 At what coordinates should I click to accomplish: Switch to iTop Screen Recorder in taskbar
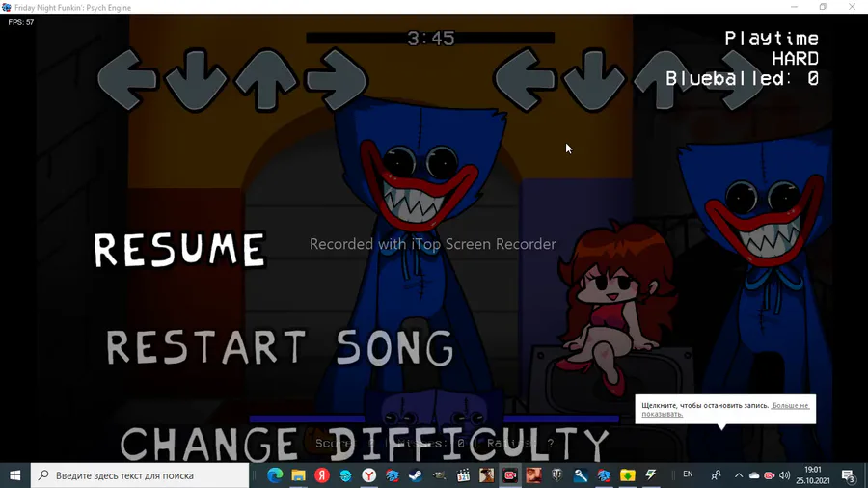pyautogui.click(x=510, y=475)
